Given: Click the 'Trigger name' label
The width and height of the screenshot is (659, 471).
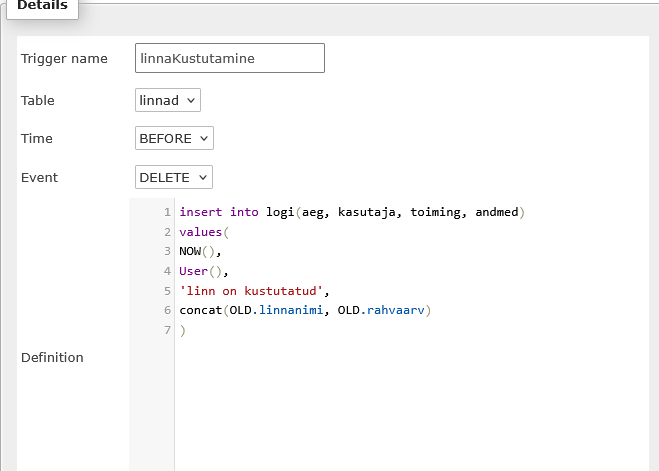Looking at the screenshot, I should (x=64, y=59).
